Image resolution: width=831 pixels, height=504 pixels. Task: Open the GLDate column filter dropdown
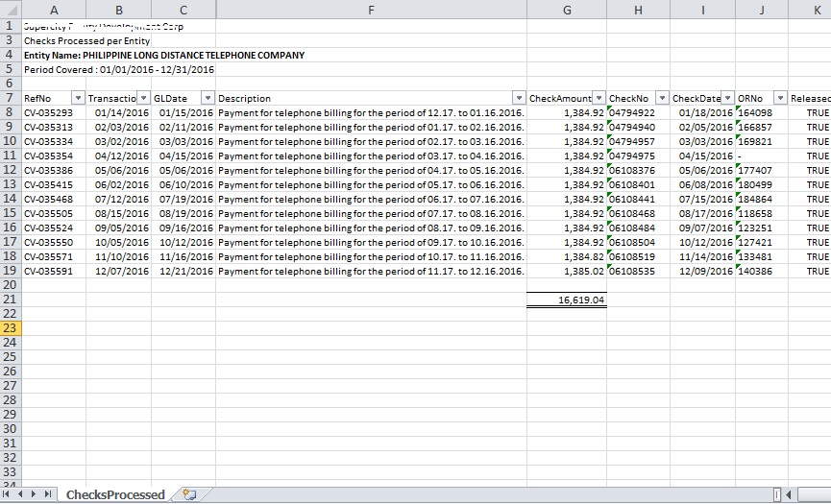pyautogui.click(x=208, y=98)
